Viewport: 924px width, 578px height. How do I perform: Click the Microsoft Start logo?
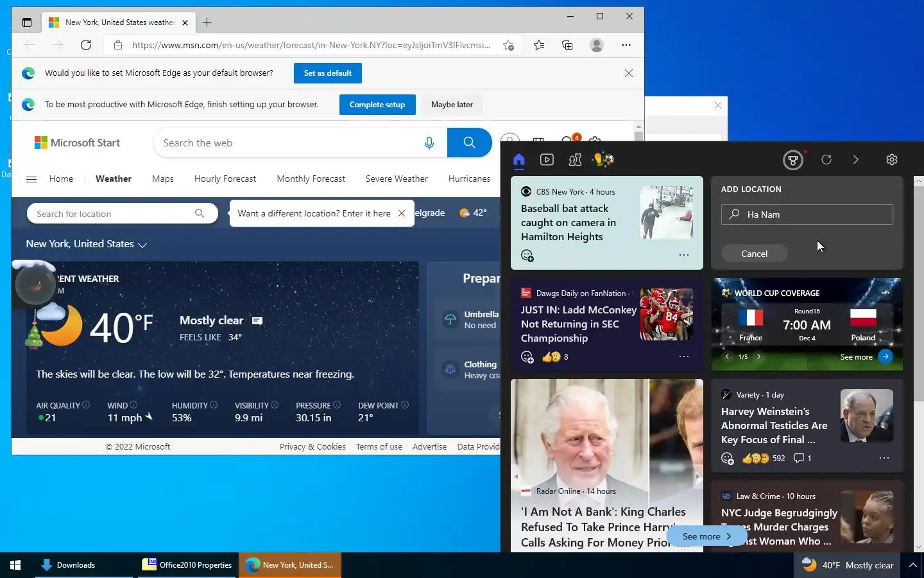pos(77,143)
